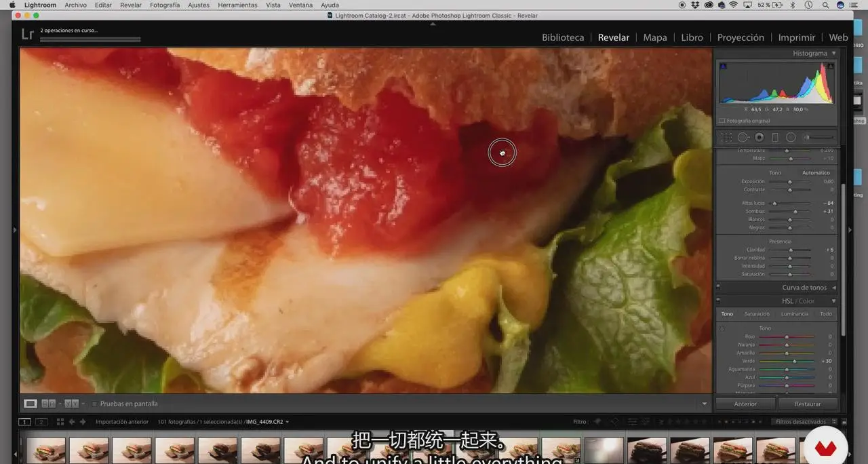868x464 pixels.
Task: Click the Restaurar button
Action: pyautogui.click(x=808, y=404)
